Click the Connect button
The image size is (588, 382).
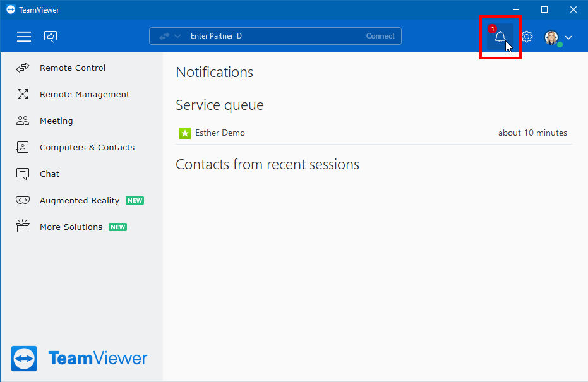coord(380,36)
